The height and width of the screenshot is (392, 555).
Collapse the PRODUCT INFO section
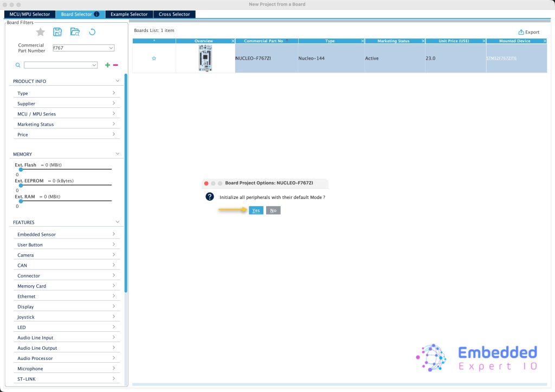click(118, 81)
